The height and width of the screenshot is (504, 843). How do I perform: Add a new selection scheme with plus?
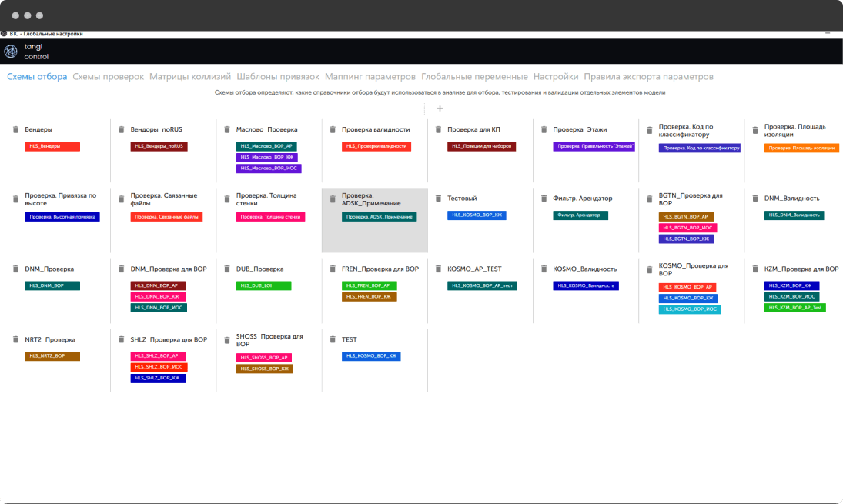pos(440,108)
